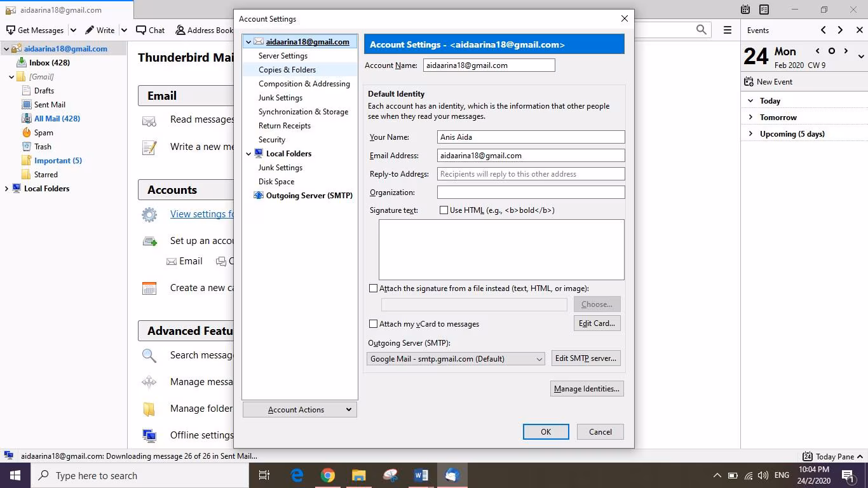Click the Create a new calendar icon

[x=149, y=288]
